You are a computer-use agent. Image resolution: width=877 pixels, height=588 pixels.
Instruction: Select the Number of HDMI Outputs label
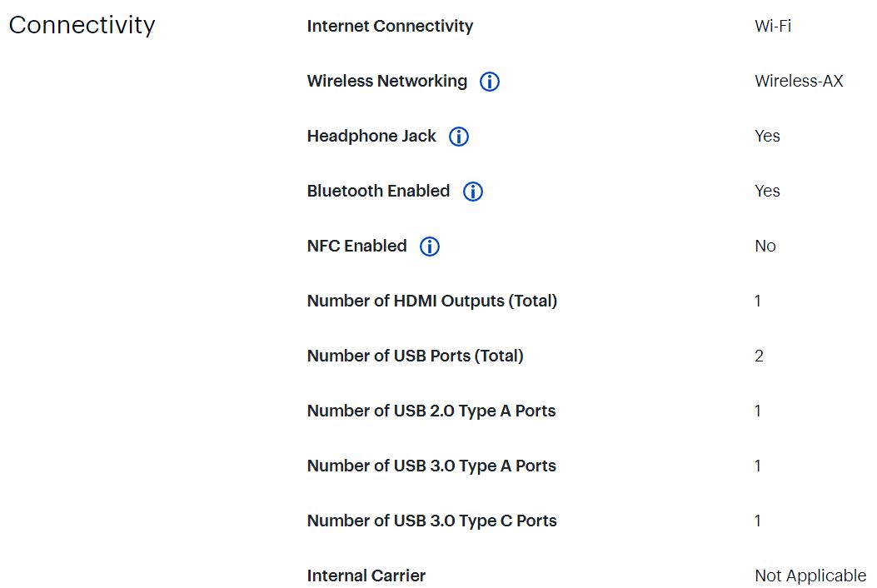[x=431, y=301]
